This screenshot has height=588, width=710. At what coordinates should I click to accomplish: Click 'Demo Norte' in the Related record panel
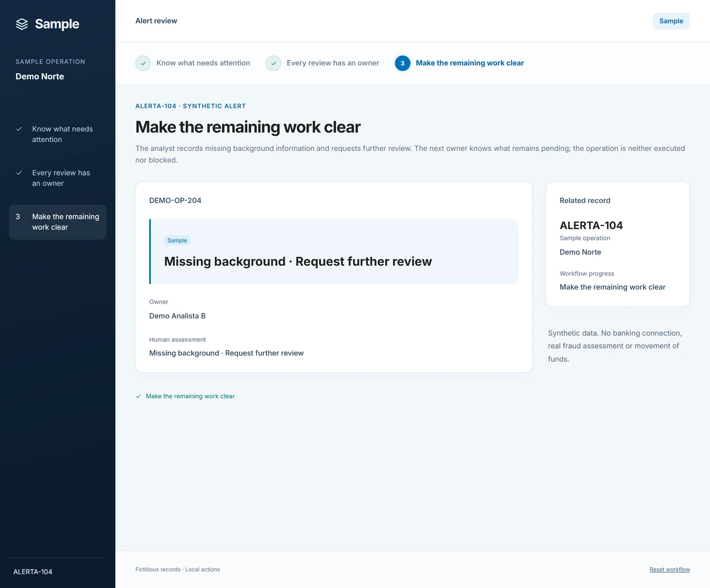pos(580,252)
